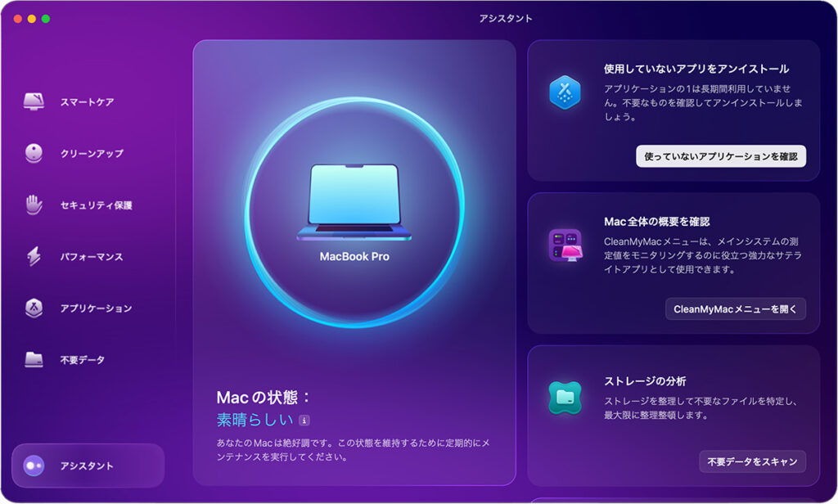Click the green zoom window button

46,19
